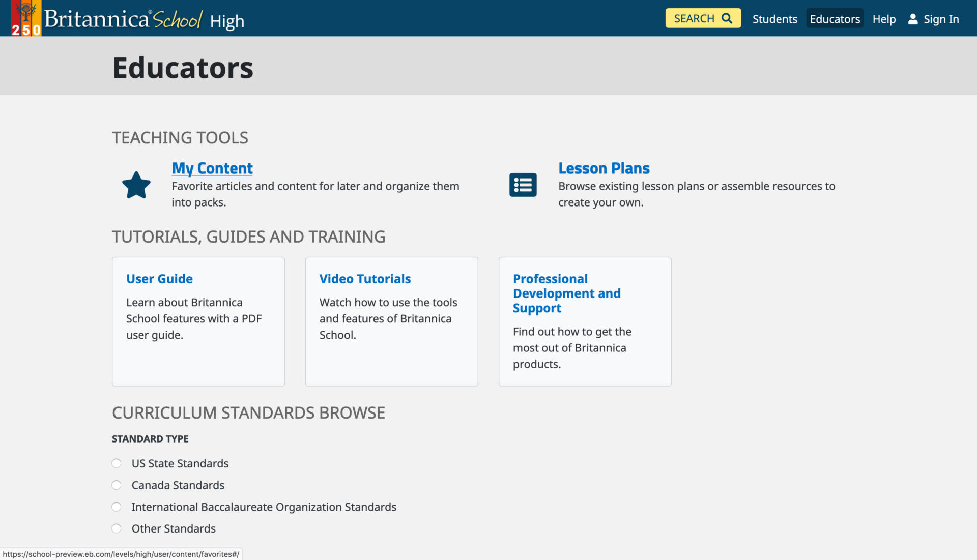This screenshot has height=560, width=977.
Task: Open Video Tutorials
Action: (x=365, y=279)
